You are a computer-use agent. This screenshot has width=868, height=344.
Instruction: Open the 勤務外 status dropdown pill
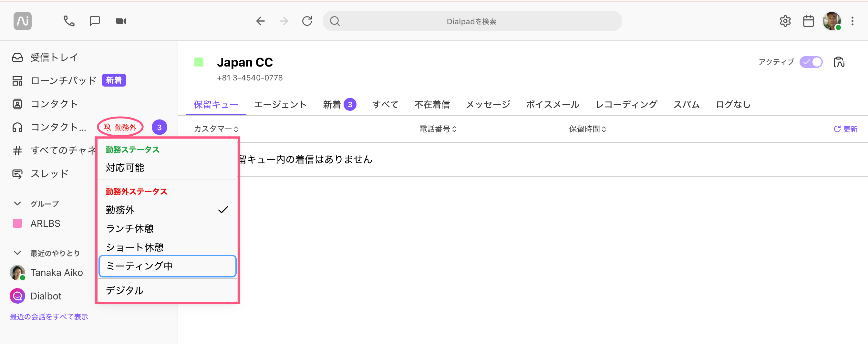pos(120,127)
